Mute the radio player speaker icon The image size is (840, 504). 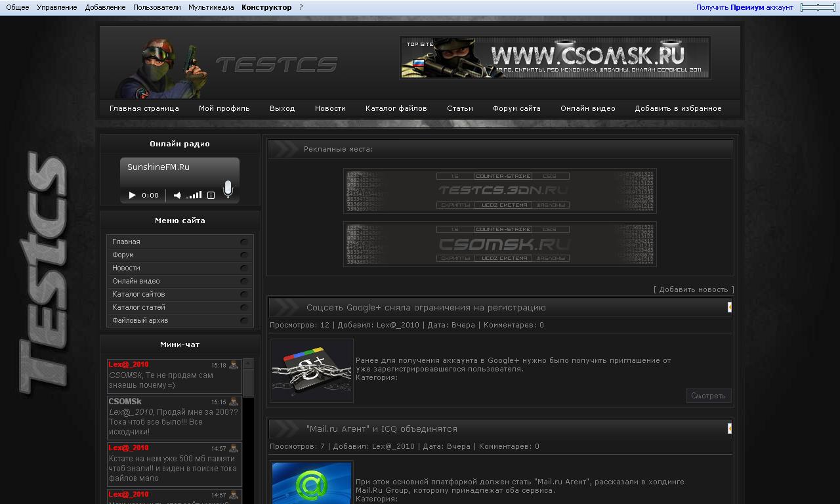(177, 195)
